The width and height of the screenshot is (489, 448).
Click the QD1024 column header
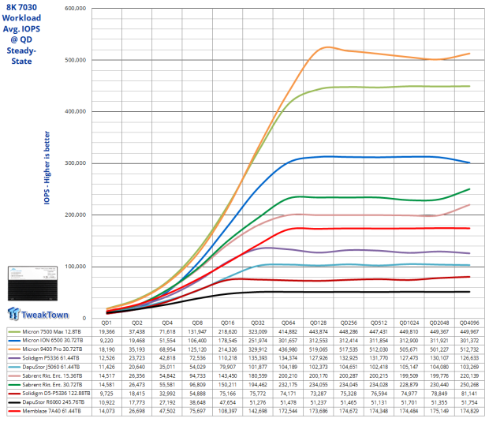click(x=409, y=323)
